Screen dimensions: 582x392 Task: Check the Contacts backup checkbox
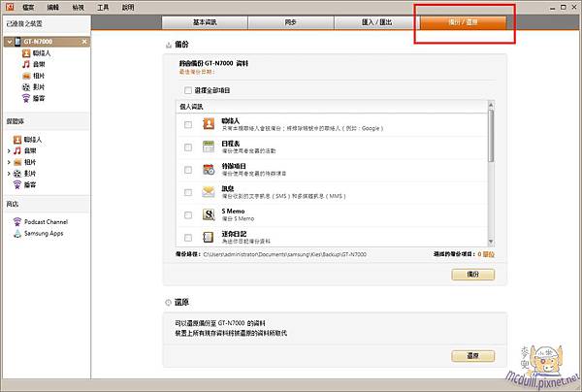188,124
